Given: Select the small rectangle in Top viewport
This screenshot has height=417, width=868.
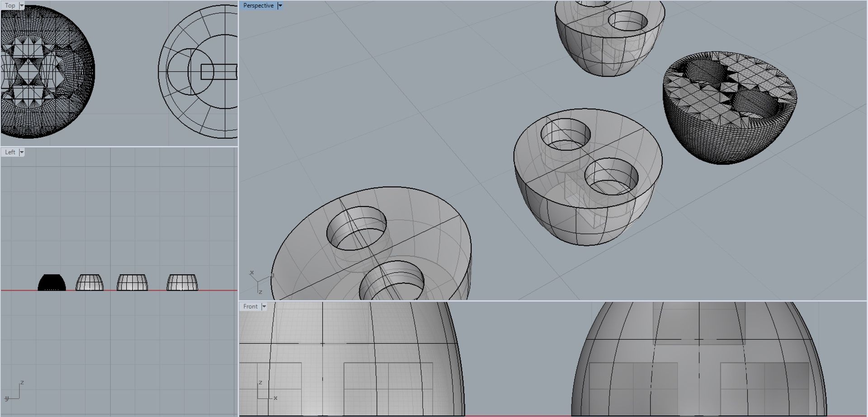Looking at the screenshot, I should [219, 72].
